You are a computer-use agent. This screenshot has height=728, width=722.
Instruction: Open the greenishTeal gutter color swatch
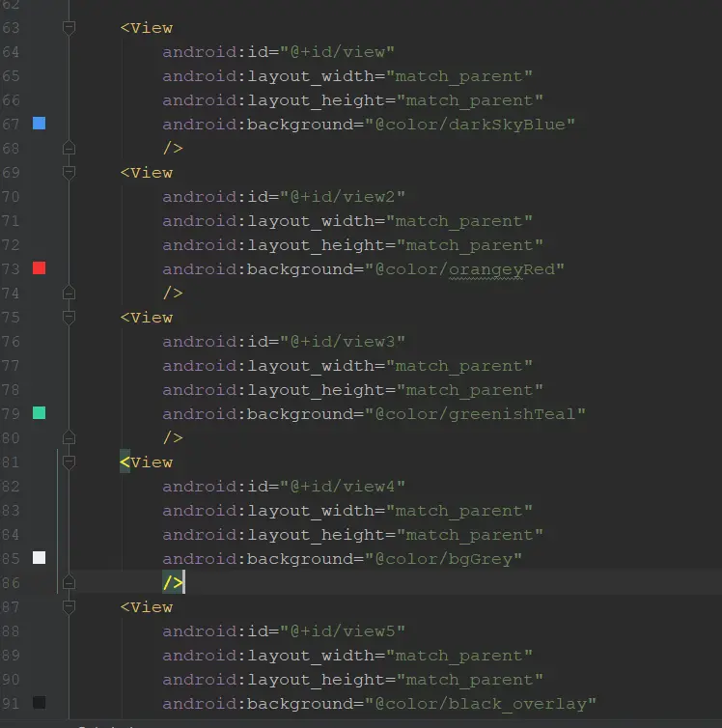39,412
